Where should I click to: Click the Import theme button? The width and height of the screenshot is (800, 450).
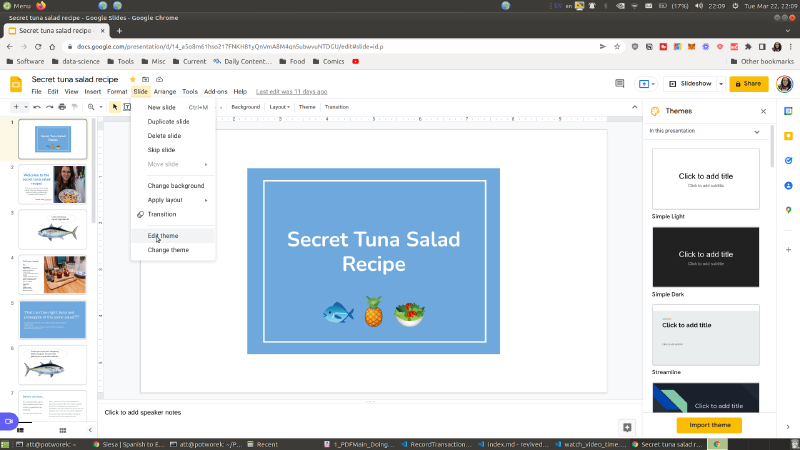click(709, 425)
